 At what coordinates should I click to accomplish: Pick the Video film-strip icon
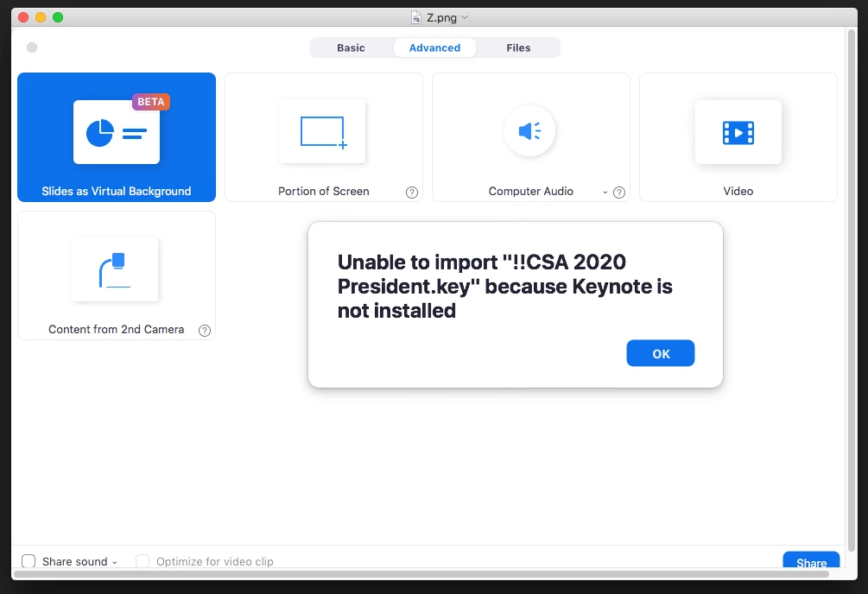coord(738,132)
